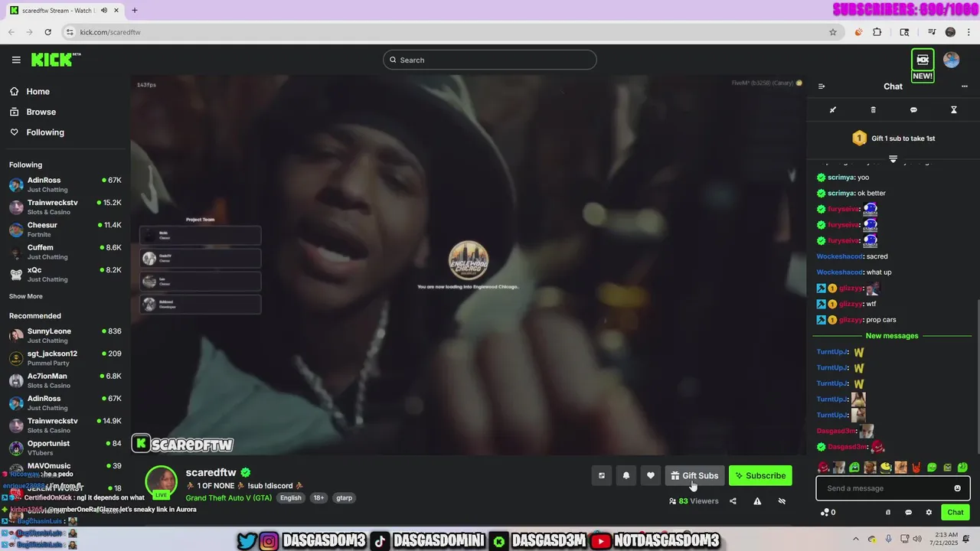980x551 pixels.
Task: Click the English language tag
Action: (x=290, y=497)
